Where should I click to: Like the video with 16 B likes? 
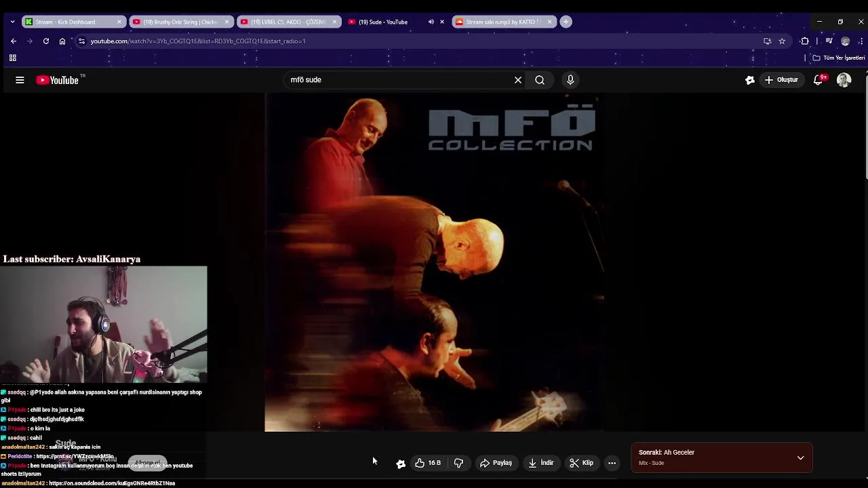coord(428,463)
